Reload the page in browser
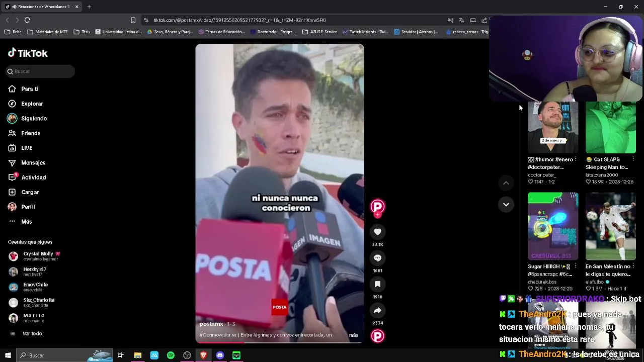The width and height of the screenshot is (644, 362). pos(27,20)
